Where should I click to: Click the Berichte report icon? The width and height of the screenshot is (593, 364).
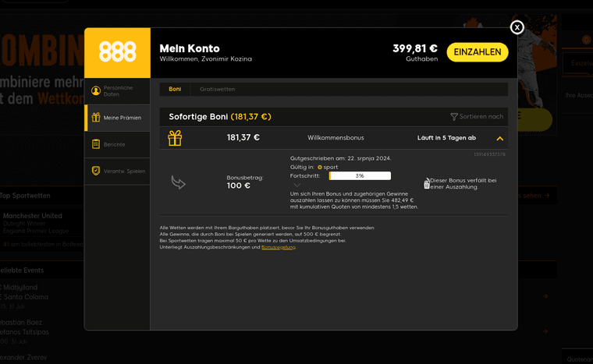[x=96, y=144]
